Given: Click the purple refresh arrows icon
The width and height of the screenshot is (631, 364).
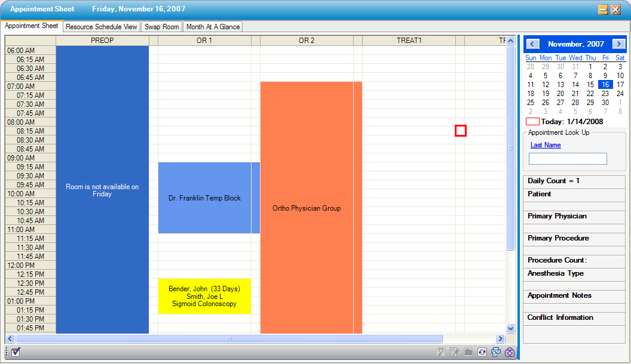Looking at the screenshot, I should [482, 352].
